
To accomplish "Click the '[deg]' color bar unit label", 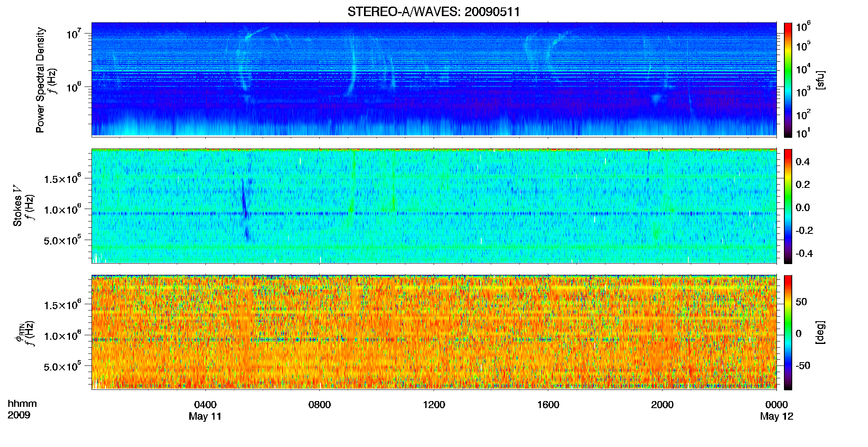I will coord(820,332).
